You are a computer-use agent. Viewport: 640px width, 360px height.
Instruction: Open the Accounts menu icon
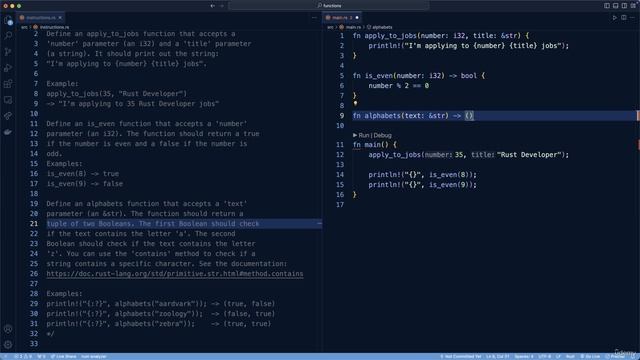click(x=8, y=329)
